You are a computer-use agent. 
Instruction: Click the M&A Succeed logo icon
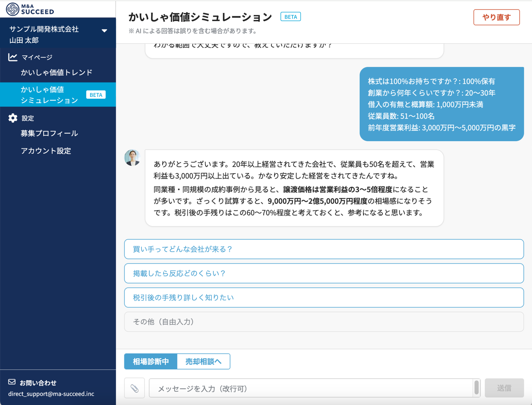13,9
